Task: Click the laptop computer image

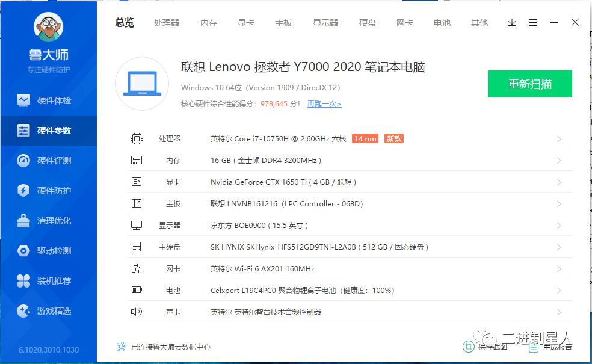Action: pyautogui.click(x=142, y=84)
